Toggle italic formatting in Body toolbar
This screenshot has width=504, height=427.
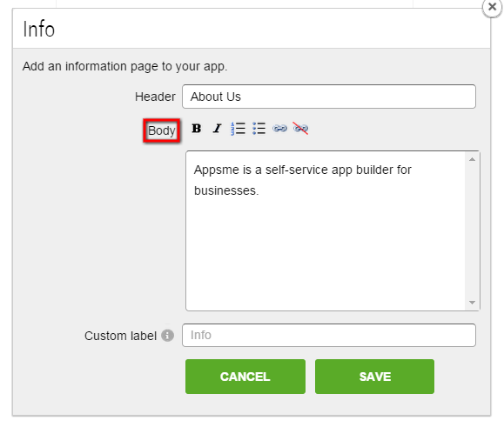pyautogui.click(x=218, y=129)
